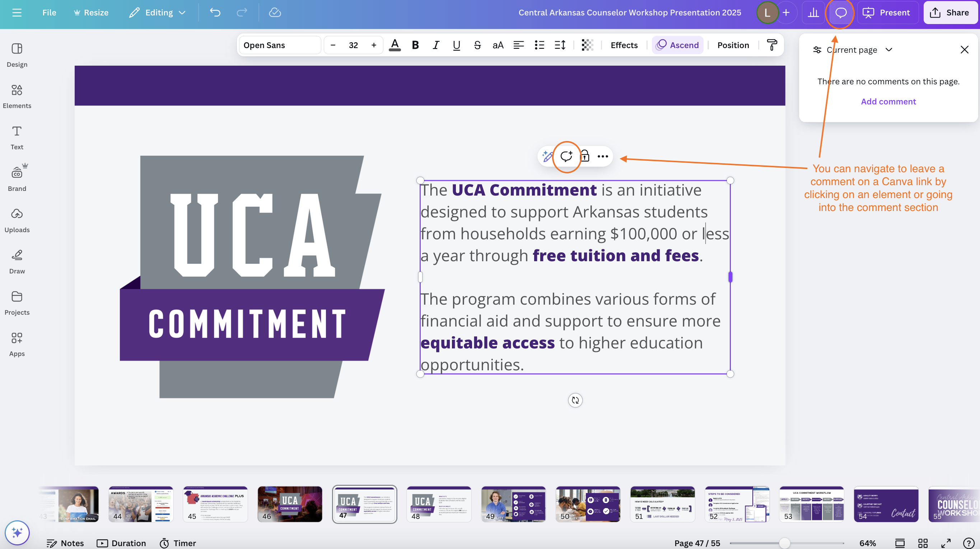Click the Add comment link
This screenshot has width=980, height=549.
pos(888,102)
